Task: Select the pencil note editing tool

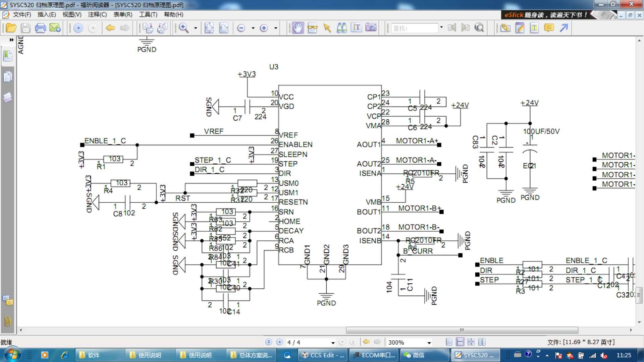Action: (x=520, y=28)
